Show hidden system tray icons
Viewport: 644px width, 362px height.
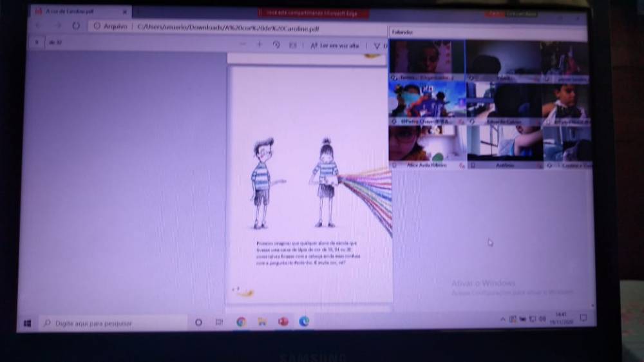tap(503, 319)
